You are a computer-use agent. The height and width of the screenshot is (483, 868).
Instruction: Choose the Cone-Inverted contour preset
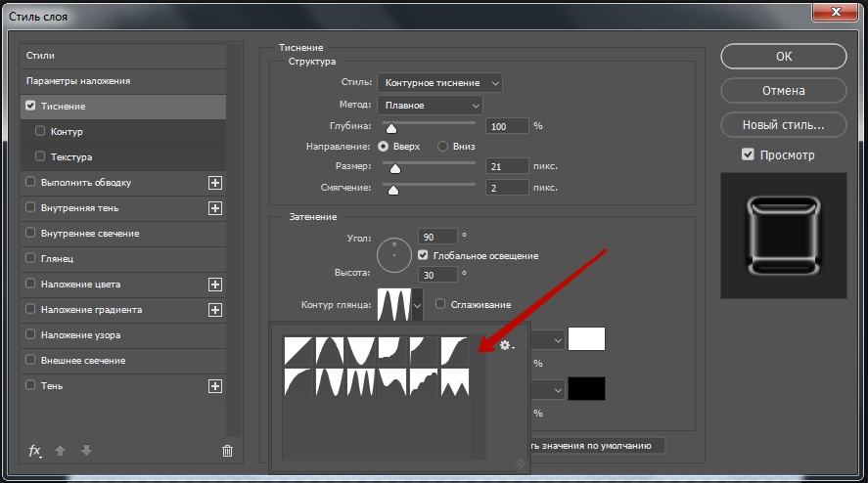360,351
